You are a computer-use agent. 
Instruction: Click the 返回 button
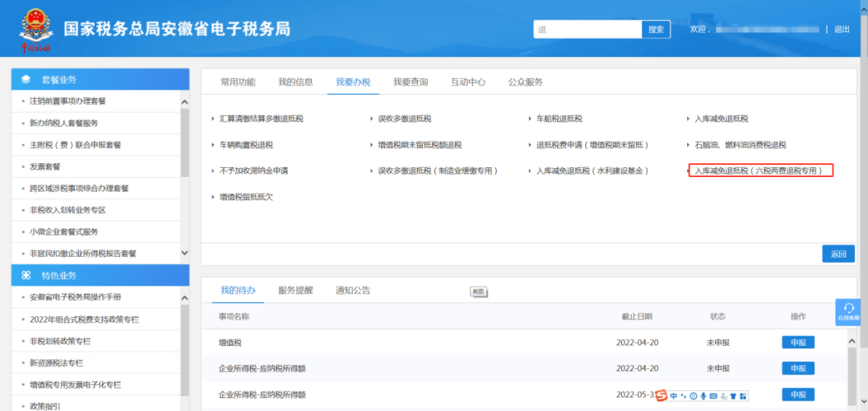coord(838,253)
